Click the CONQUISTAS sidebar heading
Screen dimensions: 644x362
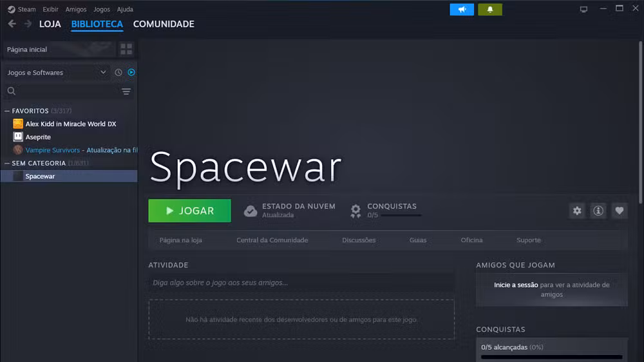(500, 330)
